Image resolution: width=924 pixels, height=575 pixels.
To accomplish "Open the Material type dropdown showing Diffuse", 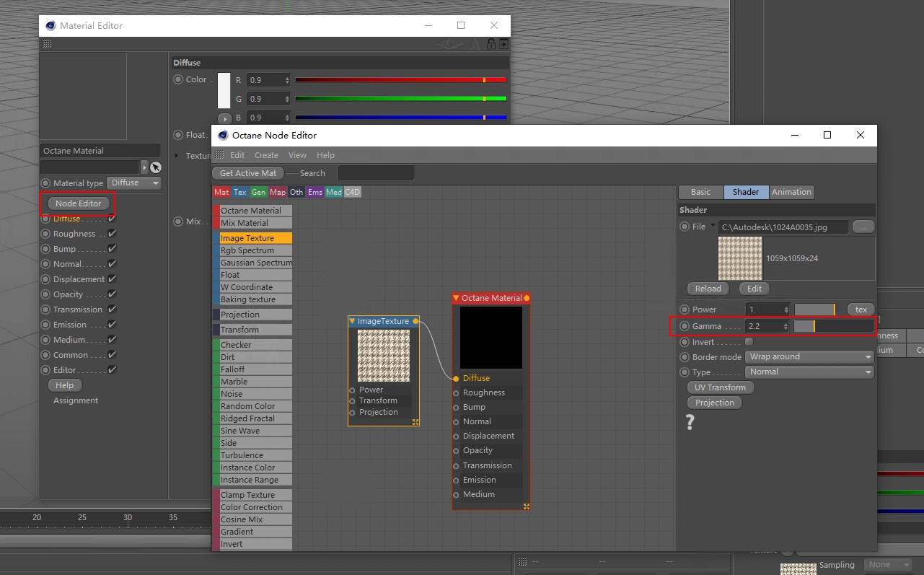I will tap(134, 183).
